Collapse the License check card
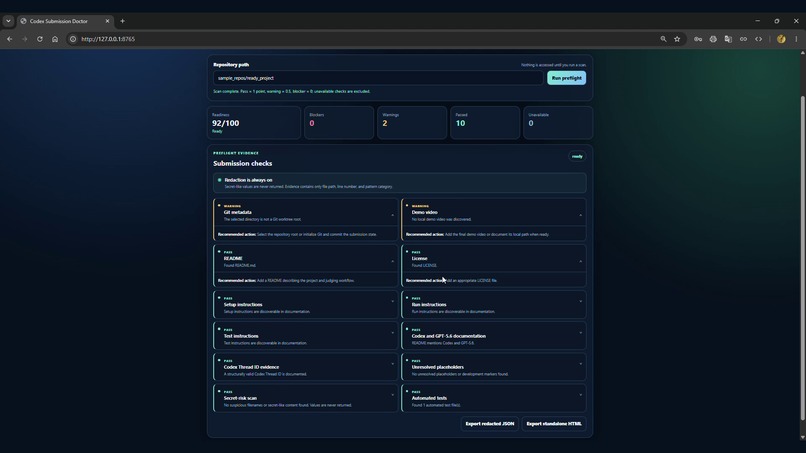The image size is (806, 453). point(581,261)
